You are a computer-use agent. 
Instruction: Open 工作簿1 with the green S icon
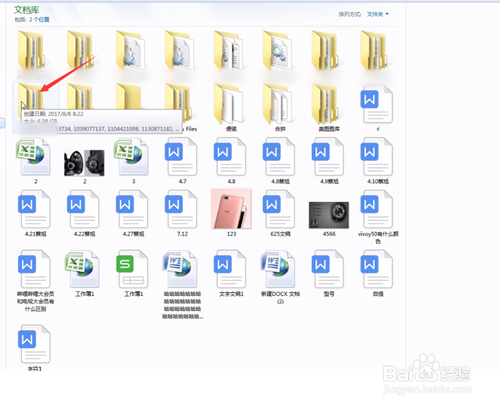[133, 273]
